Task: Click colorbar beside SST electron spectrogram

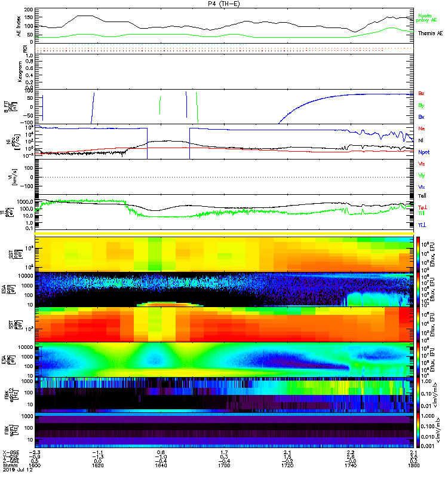Action: click(x=418, y=324)
